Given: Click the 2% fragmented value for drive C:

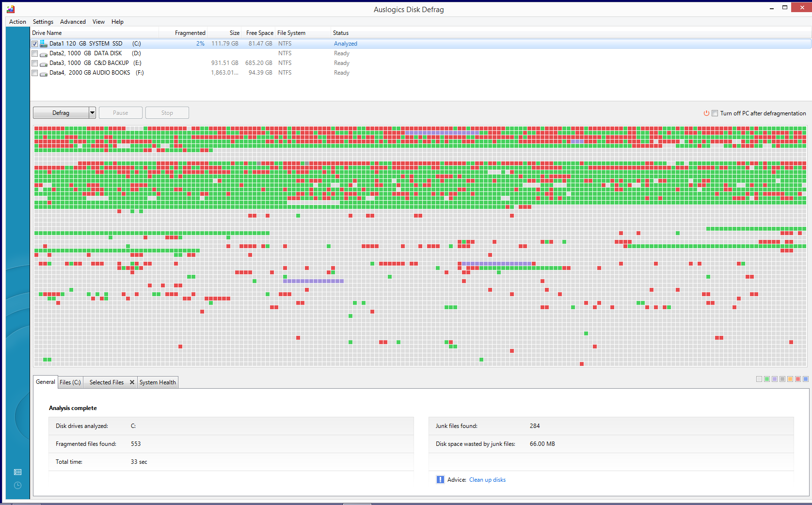Looking at the screenshot, I should [200, 44].
